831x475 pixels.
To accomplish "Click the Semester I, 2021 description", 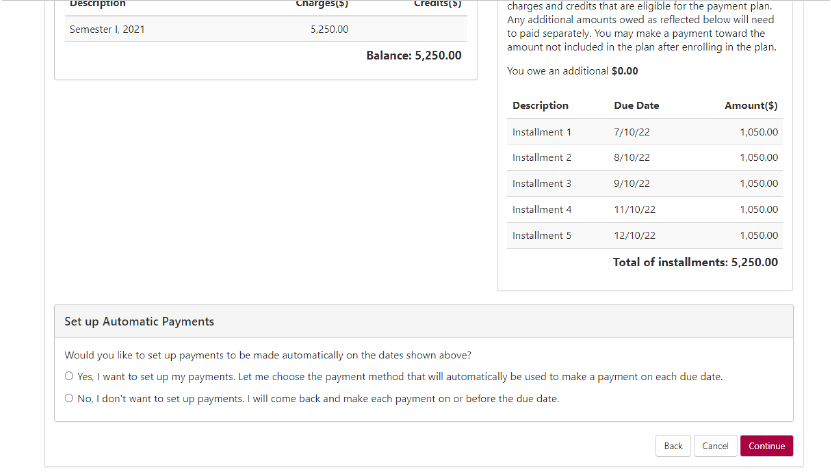I will tap(107, 29).
